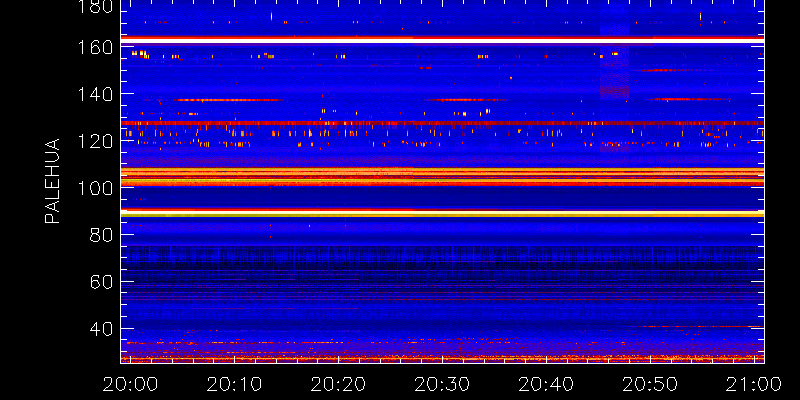The height and width of the screenshot is (400, 800).
Task: Click the 20:50 time axis label
Action: coord(650,384)
